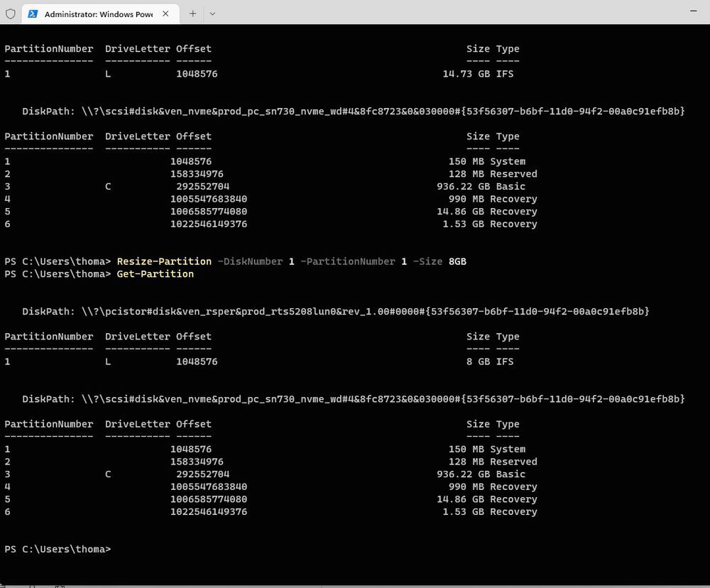Image resolution: width=710 pixels, height=588 pixels.
Task: Click the last prompt PS C:\Users\thoma>
Action: coord(58,549)
